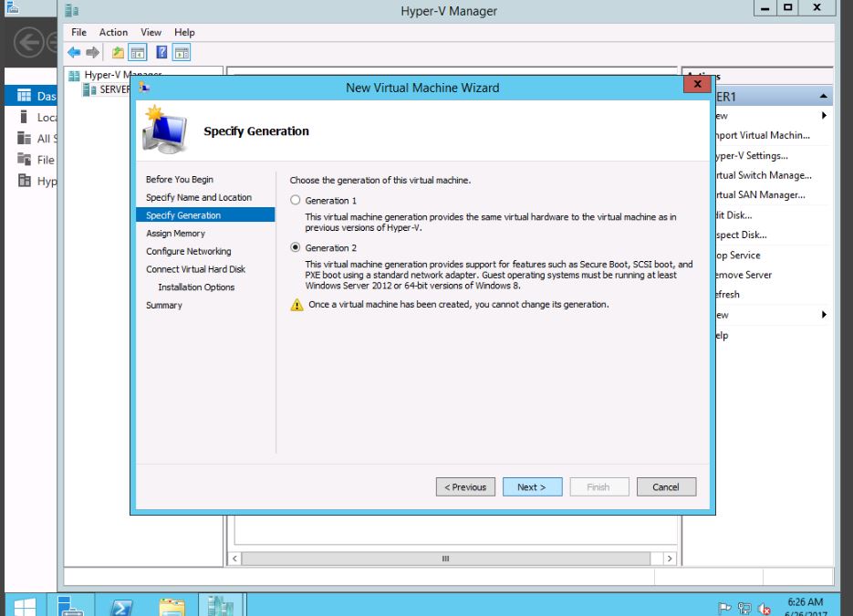Click the wizard's small title bar icon
This screenshot has width=853, height=616.
point(143,87)
